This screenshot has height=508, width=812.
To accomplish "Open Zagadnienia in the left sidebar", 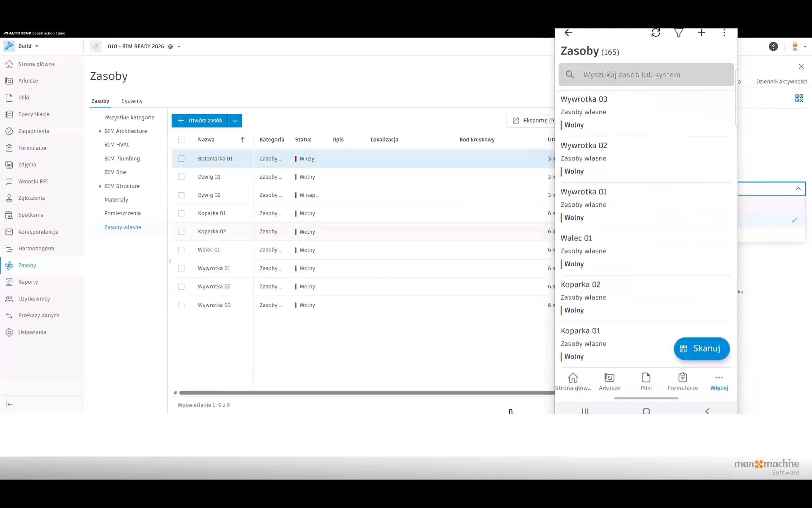I will 34,131.
